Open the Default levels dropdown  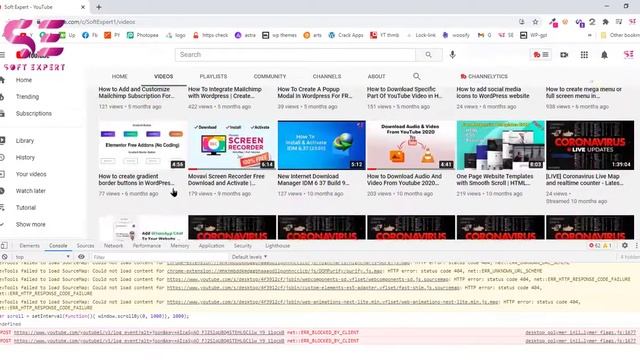tap(249, 257)
